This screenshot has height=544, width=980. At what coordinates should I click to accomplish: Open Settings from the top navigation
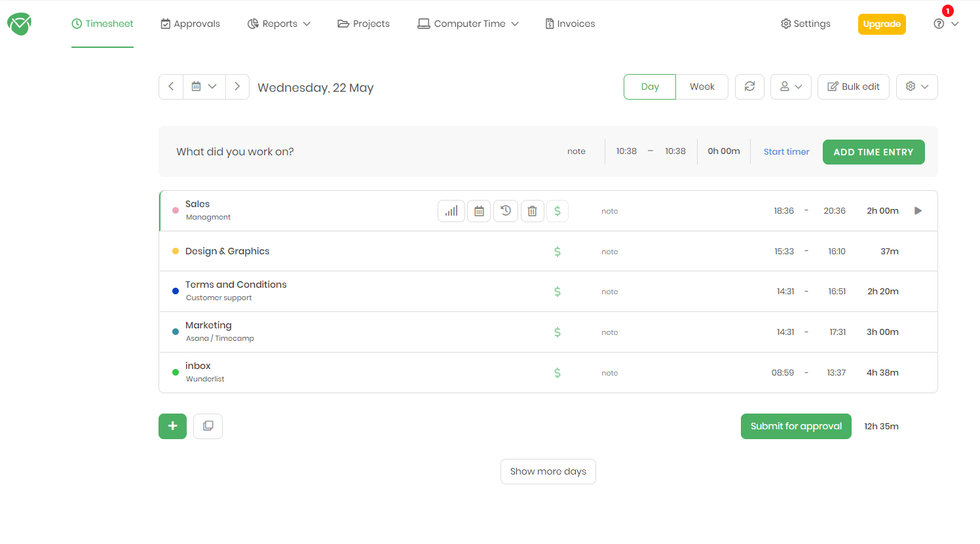804,24
